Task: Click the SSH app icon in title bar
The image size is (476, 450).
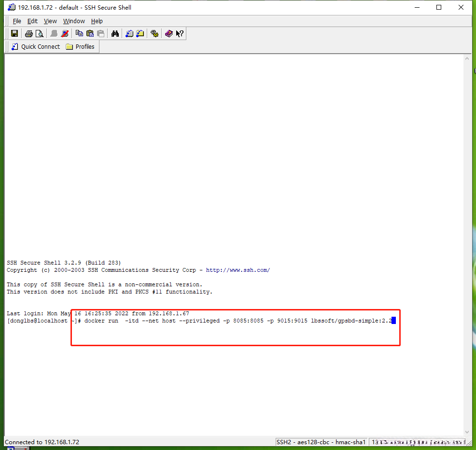Action: [12, 7]
